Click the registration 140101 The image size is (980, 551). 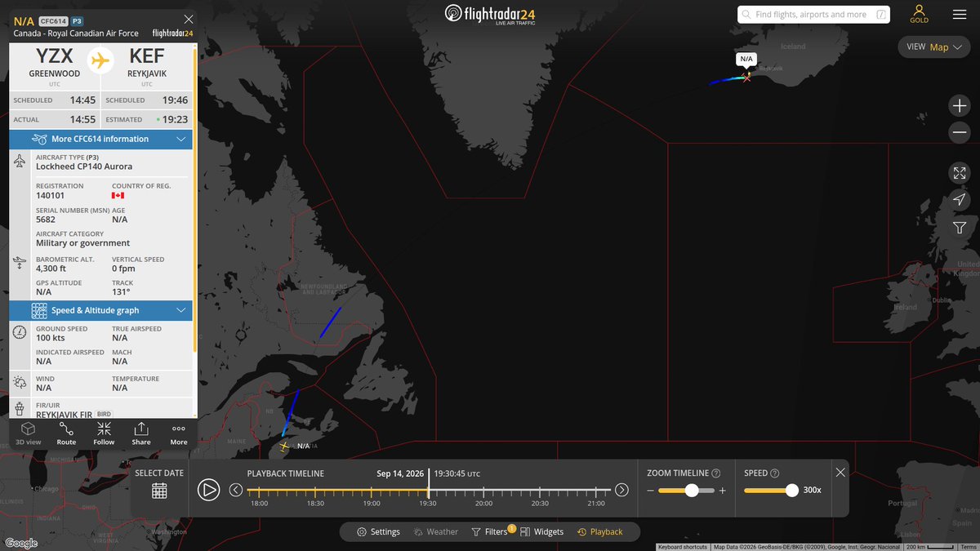click(x=51, y=197)
